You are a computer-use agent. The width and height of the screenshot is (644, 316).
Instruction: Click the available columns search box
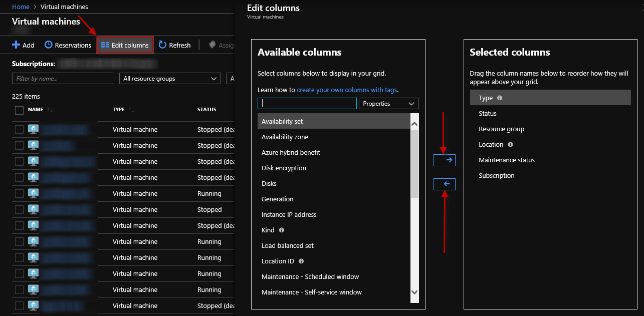coord(307,104)
